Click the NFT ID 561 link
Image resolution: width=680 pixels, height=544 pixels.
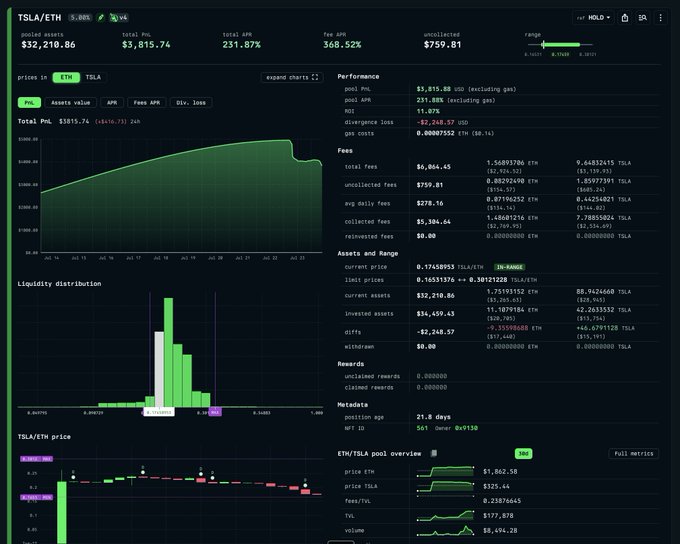coord(422,428)
